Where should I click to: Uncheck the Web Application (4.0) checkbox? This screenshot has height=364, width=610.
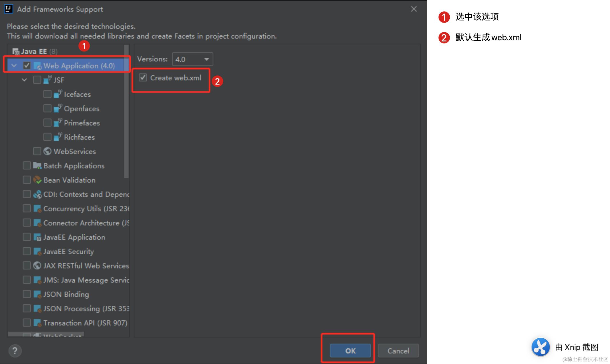click(27, 65)
